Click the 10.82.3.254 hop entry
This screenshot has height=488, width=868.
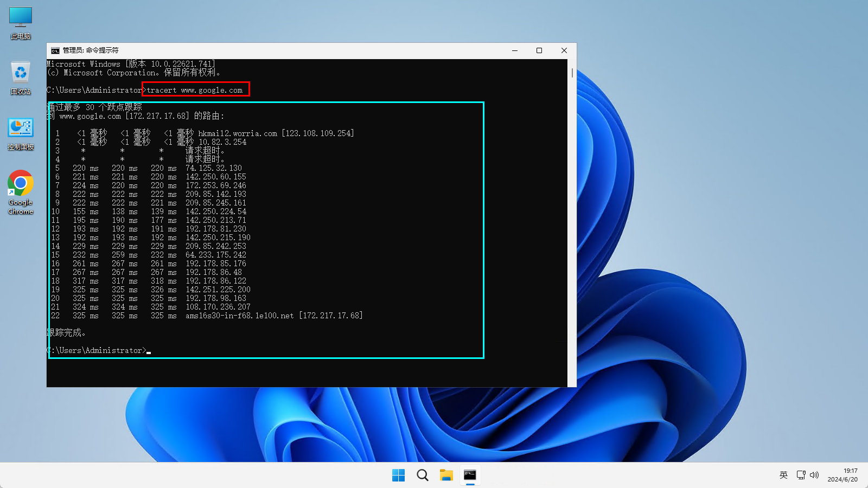tap(222, 142)
